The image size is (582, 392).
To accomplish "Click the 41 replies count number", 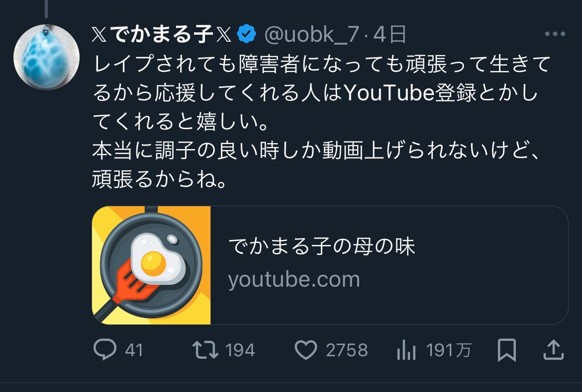I will (134, 350).
